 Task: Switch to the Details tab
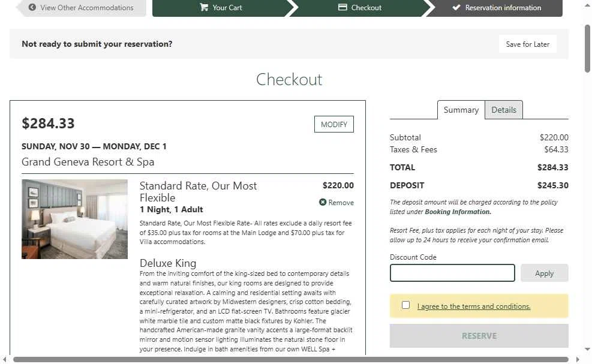504,110
